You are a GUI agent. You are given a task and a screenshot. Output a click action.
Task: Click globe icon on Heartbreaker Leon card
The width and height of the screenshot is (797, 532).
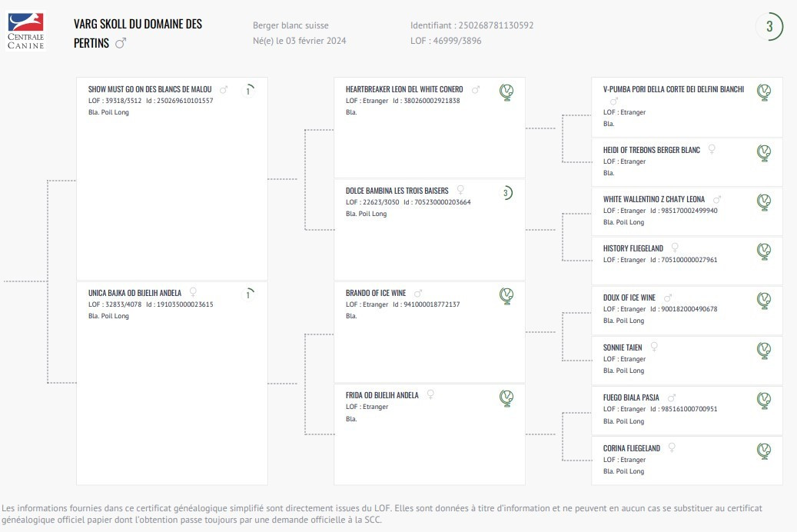coord(506,92)
